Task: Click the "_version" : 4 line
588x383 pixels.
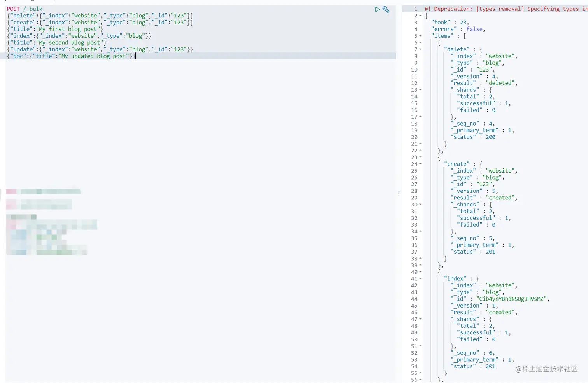Action: pos(474,77)
